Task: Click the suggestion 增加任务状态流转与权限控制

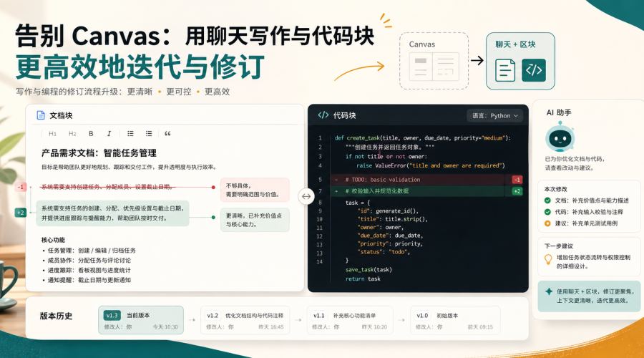Action: click(593, 262)
